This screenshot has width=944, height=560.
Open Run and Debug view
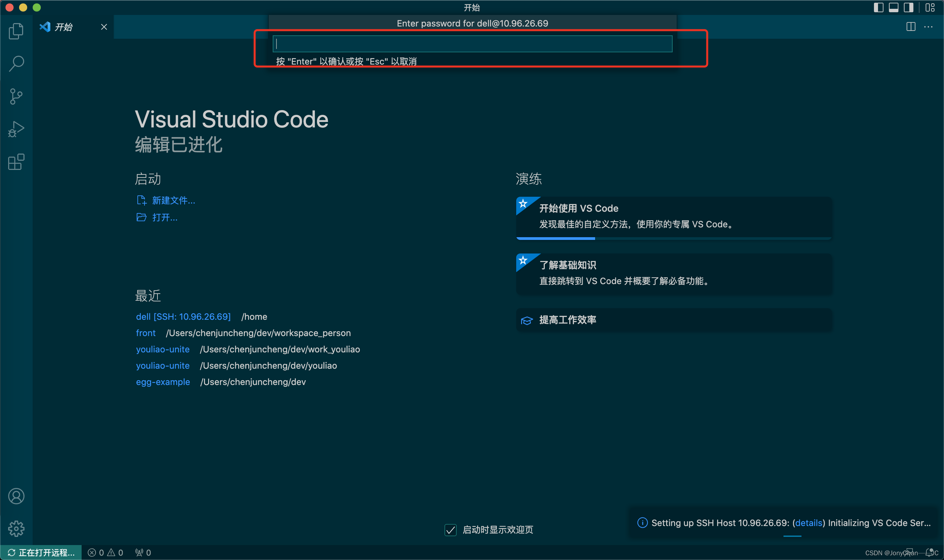(x=16, y=129)
